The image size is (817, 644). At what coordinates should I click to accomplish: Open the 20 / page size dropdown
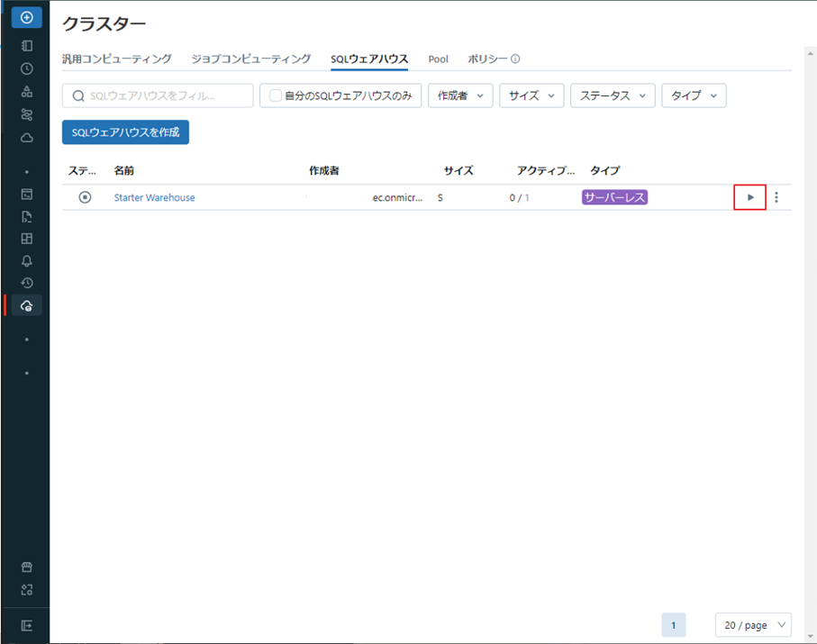752,625
